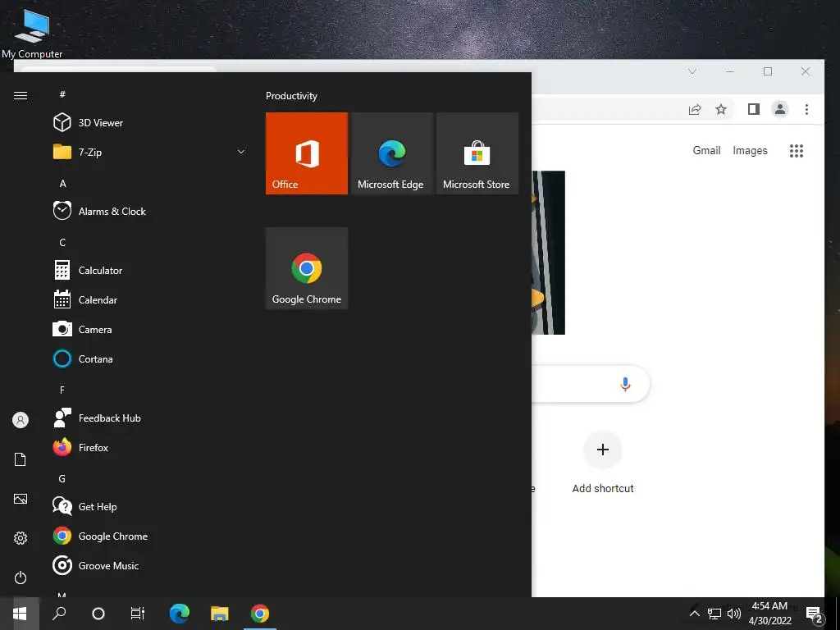Image resolution: width=840 pixels, height=630 pixels.
Task: Launch Edge from the taskbar
Action: (x=180, y=614)
